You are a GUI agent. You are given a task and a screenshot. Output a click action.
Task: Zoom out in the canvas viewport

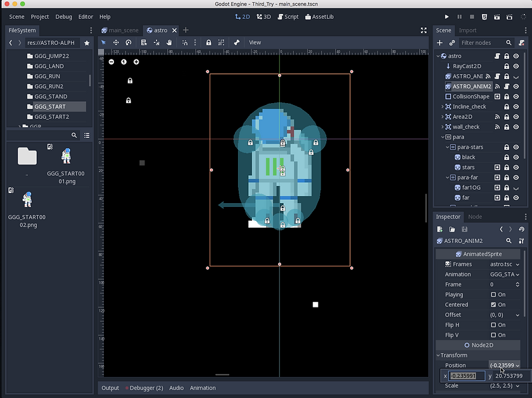tap(111, 62)
